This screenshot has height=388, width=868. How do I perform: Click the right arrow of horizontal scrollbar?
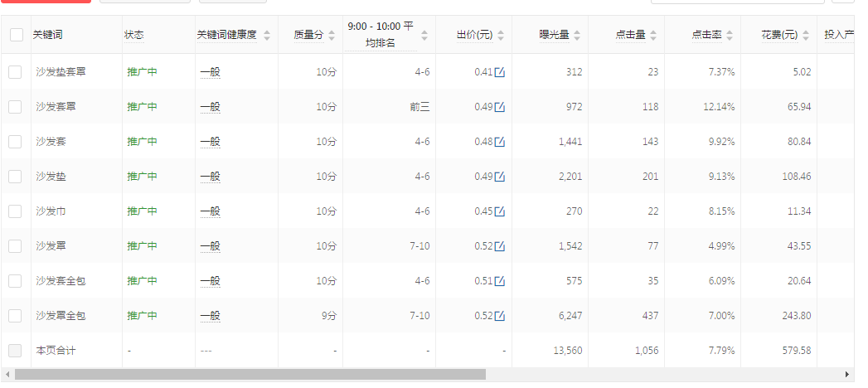coord(847,375)
